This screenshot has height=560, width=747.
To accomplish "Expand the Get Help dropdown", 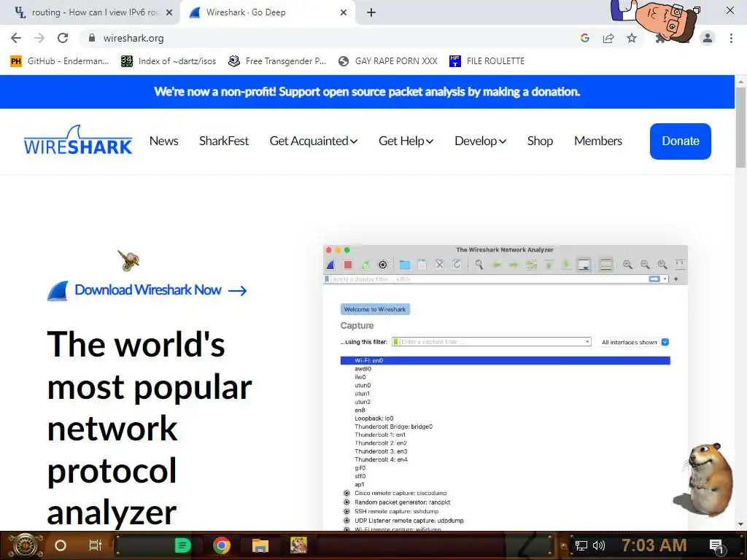I will (406, 141).
